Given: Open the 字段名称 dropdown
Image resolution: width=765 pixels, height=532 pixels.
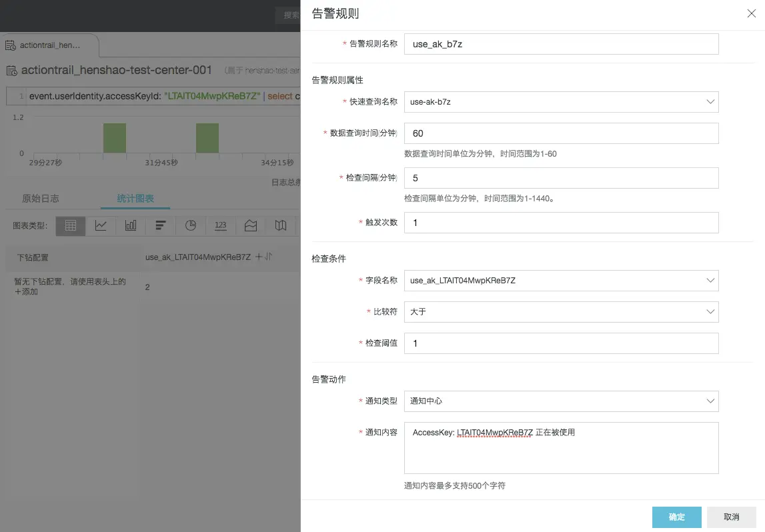Looking at the screenshot, I should pos(561,281).
